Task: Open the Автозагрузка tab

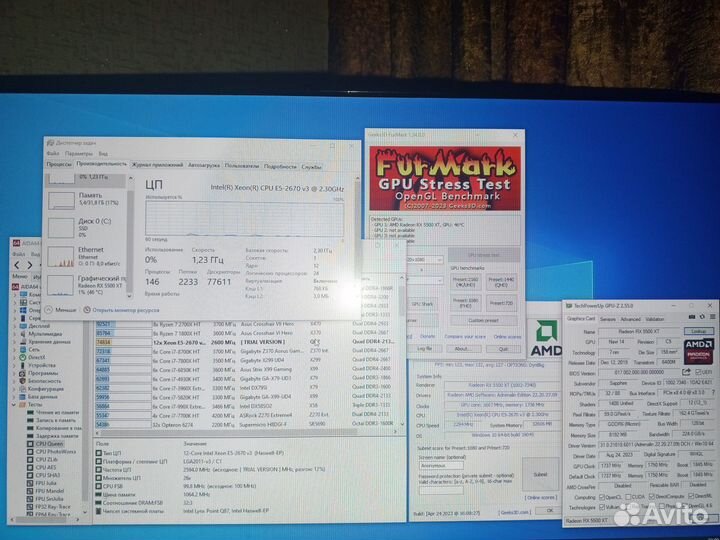Action: tap(204, 165)
